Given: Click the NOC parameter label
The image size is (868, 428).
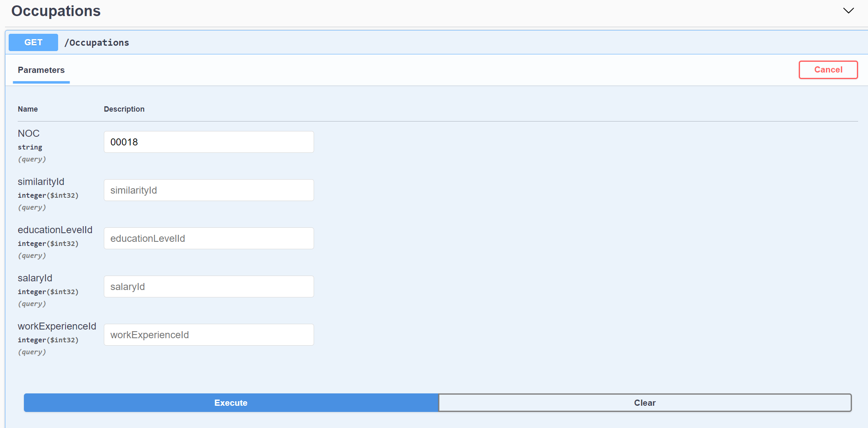Looking at the screenshot, I should click(x=29, y=133).
